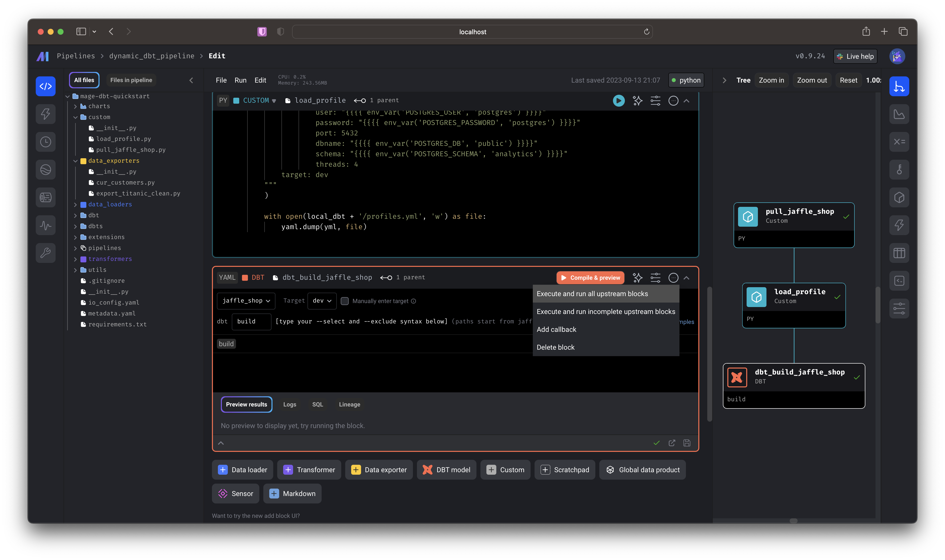Click the AI sparkle icon on load_profile block
This screenshot has height=560, width=945.
(x=637, y=101)
